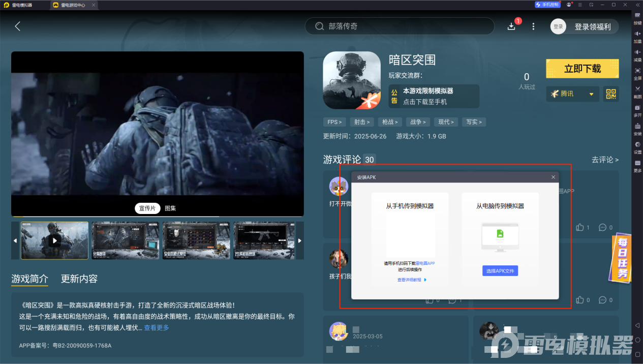This screenshot has width=643, height=364.
Task: Click the 立即下载 download button
Action: pos(582,68)
